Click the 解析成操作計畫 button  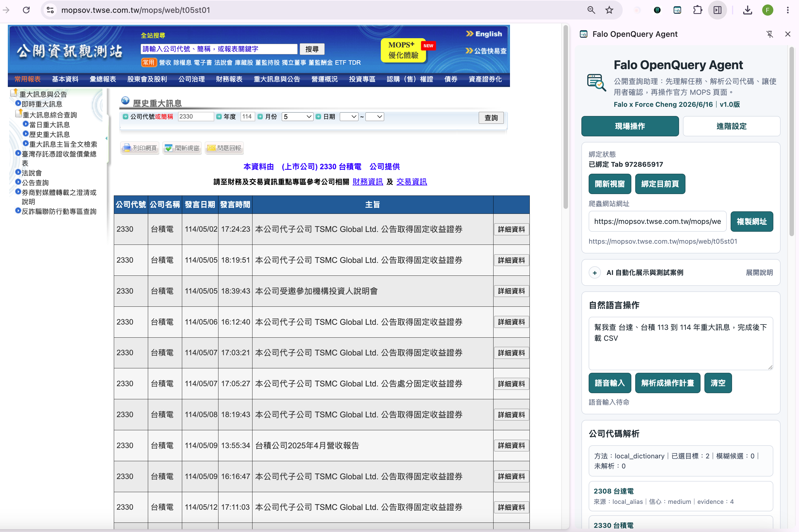[x=668, y=383]
